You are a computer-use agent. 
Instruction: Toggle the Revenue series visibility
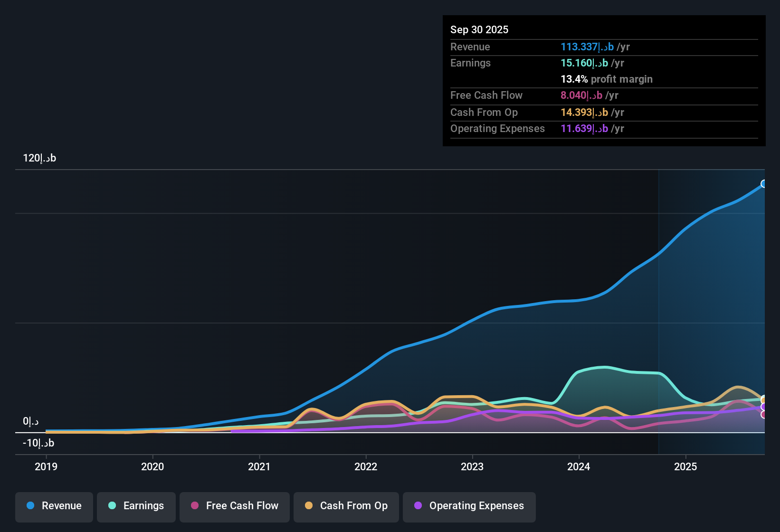pyautogui.click(x=54, y=506)
